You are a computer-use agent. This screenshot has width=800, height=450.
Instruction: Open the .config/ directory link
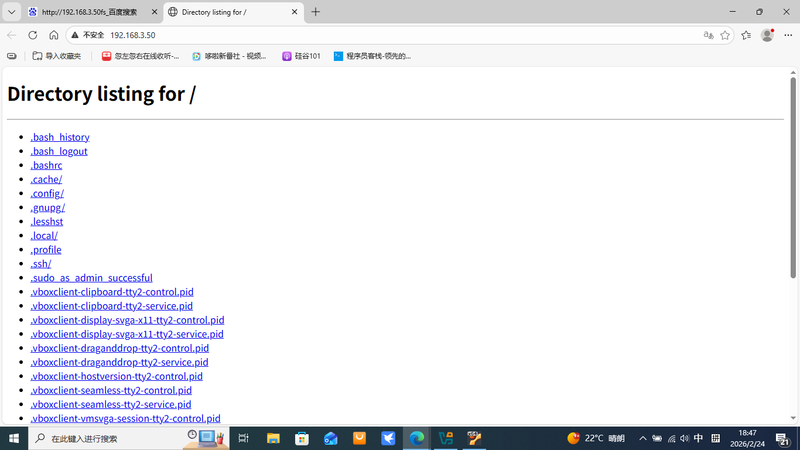pyautogui.click(x=47, y=193)
